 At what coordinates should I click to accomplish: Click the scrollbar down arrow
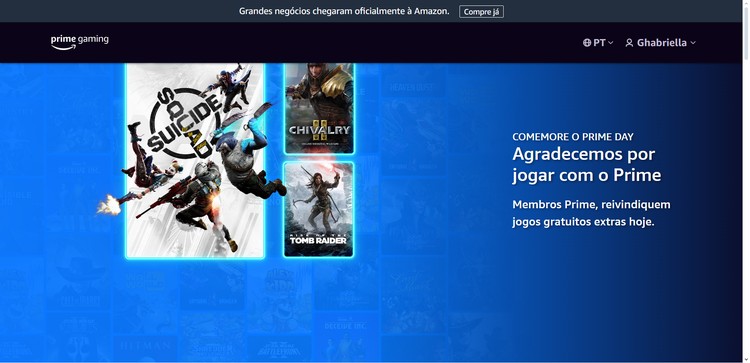746,359
